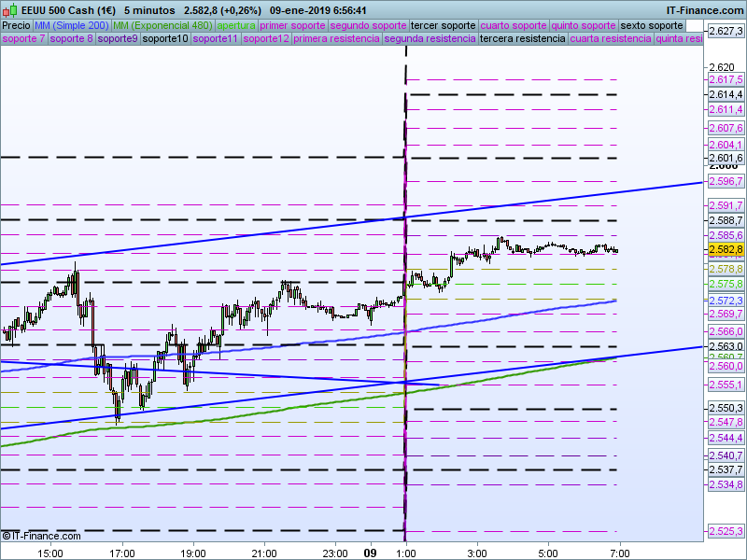The width and height of the screenshot is (747, 560).
Task: Click the 09 date marker on time axis
Action: click(370, 553)
